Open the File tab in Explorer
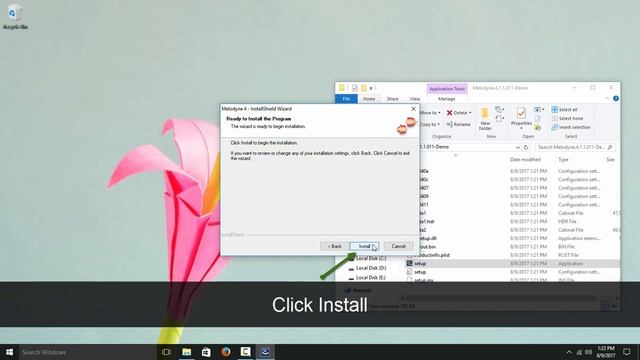 (x=346, y=99)
